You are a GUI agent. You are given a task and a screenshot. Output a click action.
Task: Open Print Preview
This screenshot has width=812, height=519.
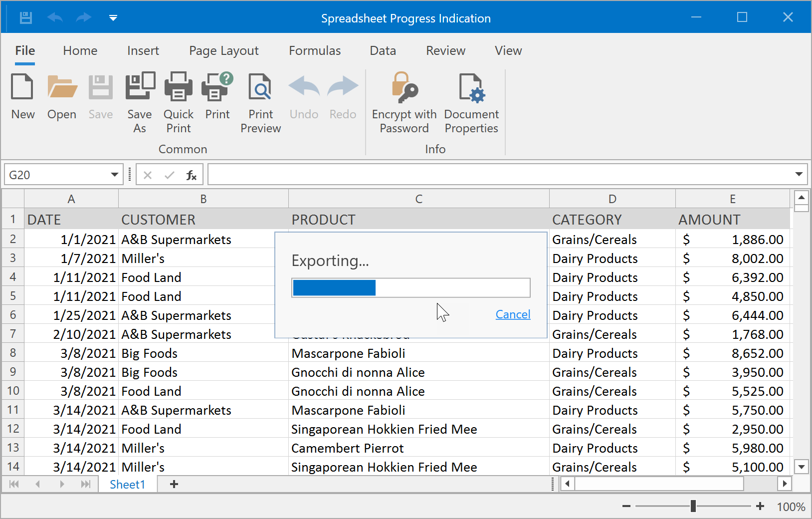(x=260, y=87)
